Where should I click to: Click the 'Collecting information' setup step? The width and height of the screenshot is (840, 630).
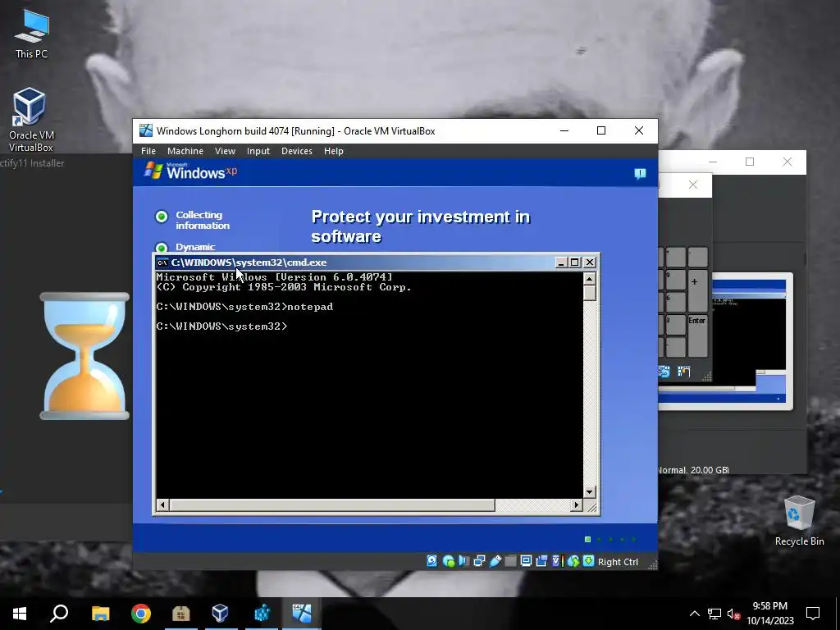tap(203, 220)
